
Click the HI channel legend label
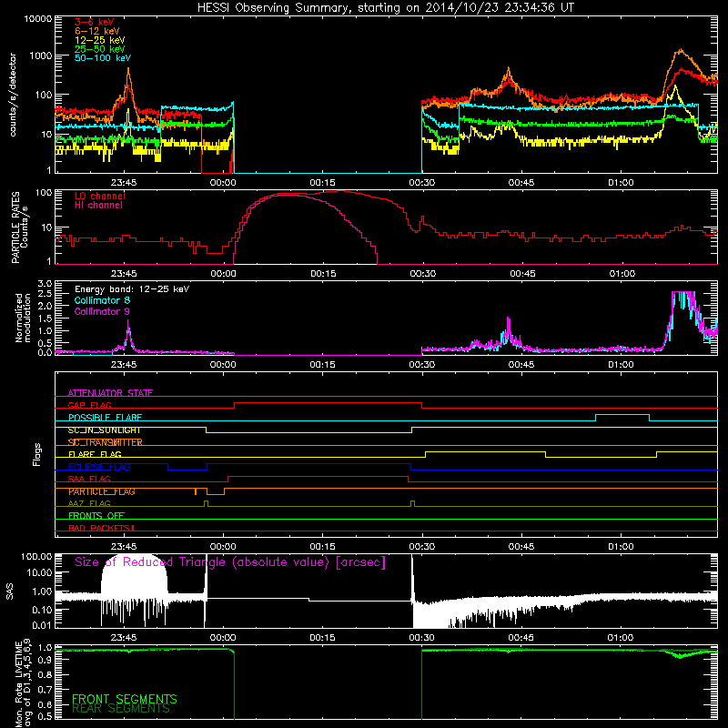[x=98, y=206]
